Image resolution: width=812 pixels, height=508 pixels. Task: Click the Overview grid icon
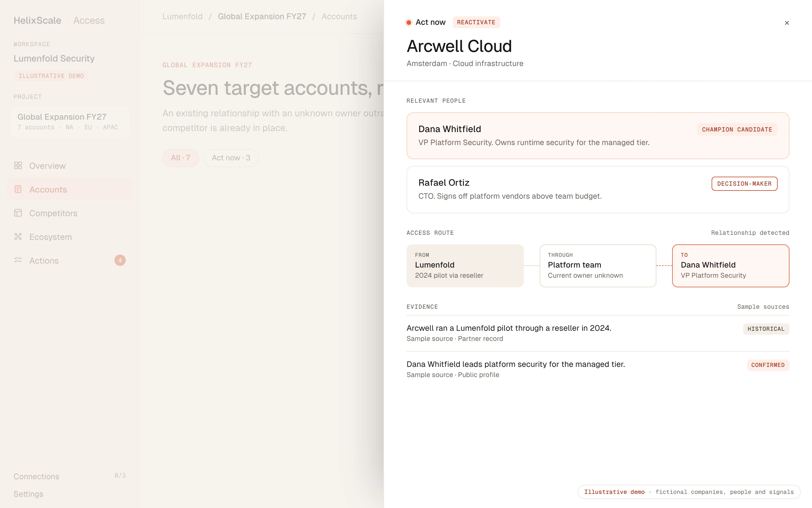click(18, 166)
